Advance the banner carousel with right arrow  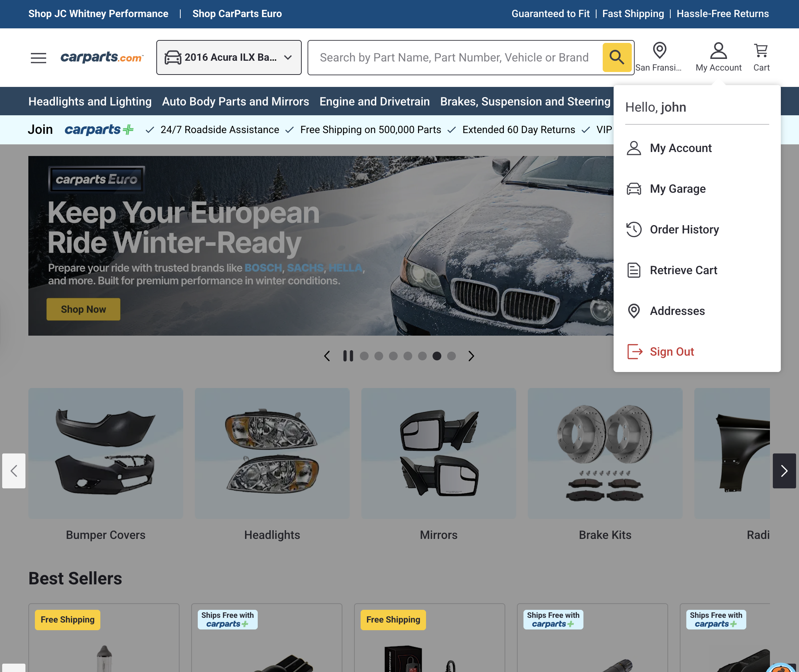point(471,356)
